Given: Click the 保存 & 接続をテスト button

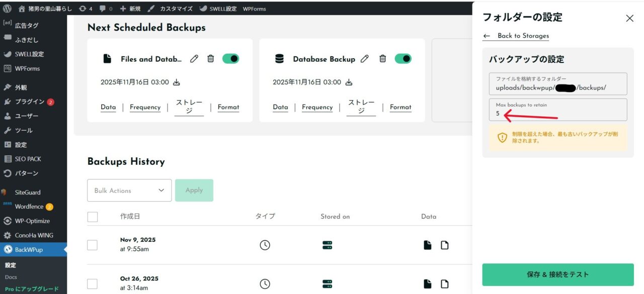Looking at the screenshot, I should [x=557, y=274].
